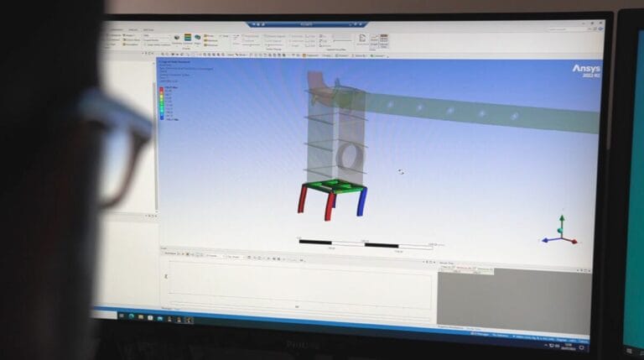Click the sphere geometry icon in the ribbon
The width and height of the screenshot is (644, 360).
pos(177,38)
